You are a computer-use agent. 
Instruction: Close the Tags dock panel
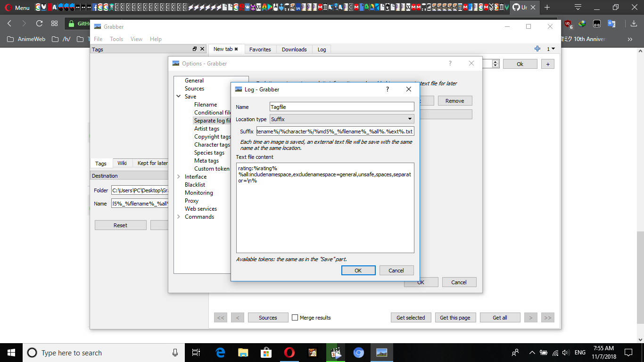click(x=202, y=49)
